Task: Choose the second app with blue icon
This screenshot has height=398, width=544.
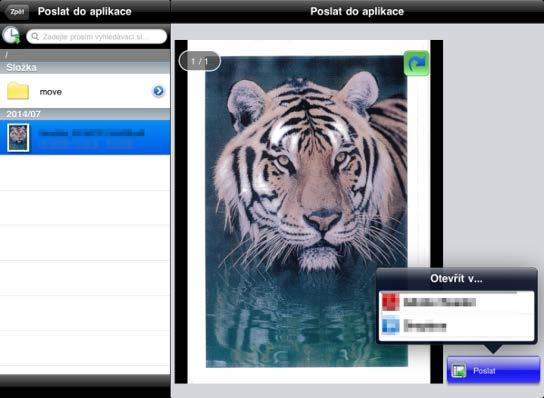Action: click(457, 327)
